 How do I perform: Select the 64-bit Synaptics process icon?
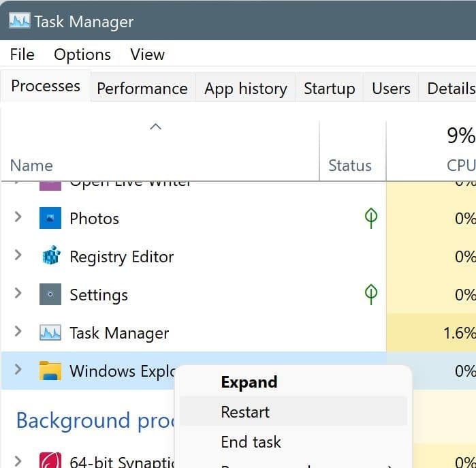pos(50,460)
